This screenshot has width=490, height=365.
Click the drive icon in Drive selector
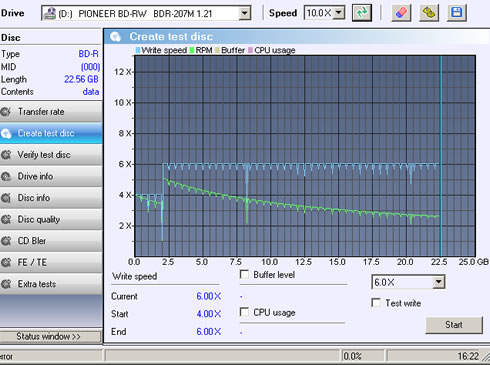tap(50, 13)
